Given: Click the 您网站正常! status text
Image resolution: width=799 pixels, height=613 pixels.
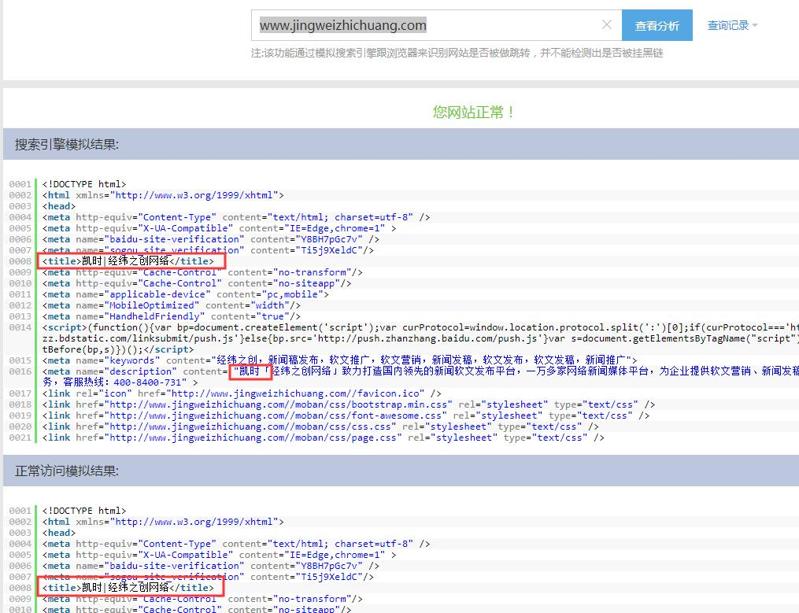Looking at the screenshot, I should point(473,112).
